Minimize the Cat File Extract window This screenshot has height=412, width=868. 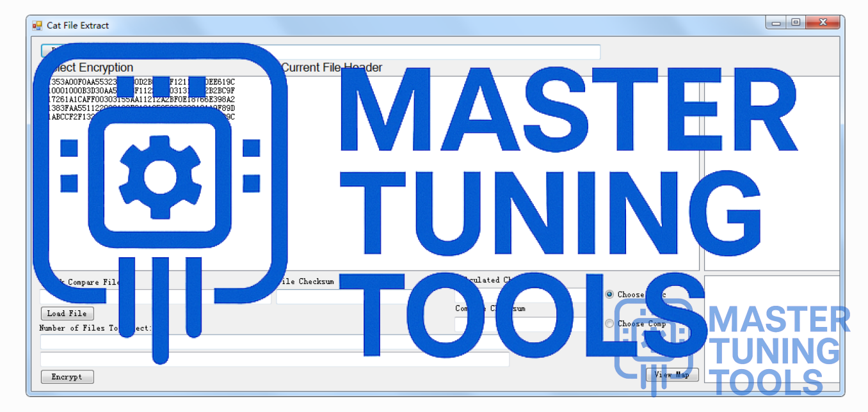pyautogui.click(x=776, y=23)
